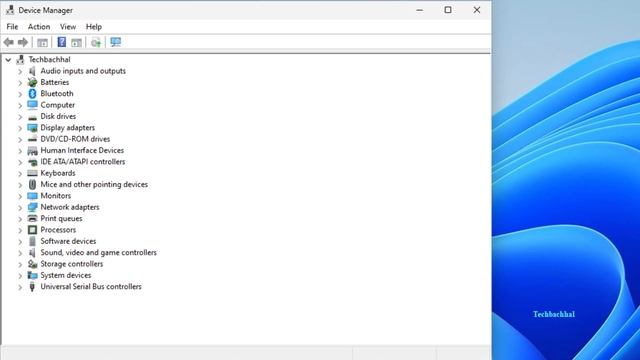Click the action pane toolbar icon next to Help

point(76,42)
